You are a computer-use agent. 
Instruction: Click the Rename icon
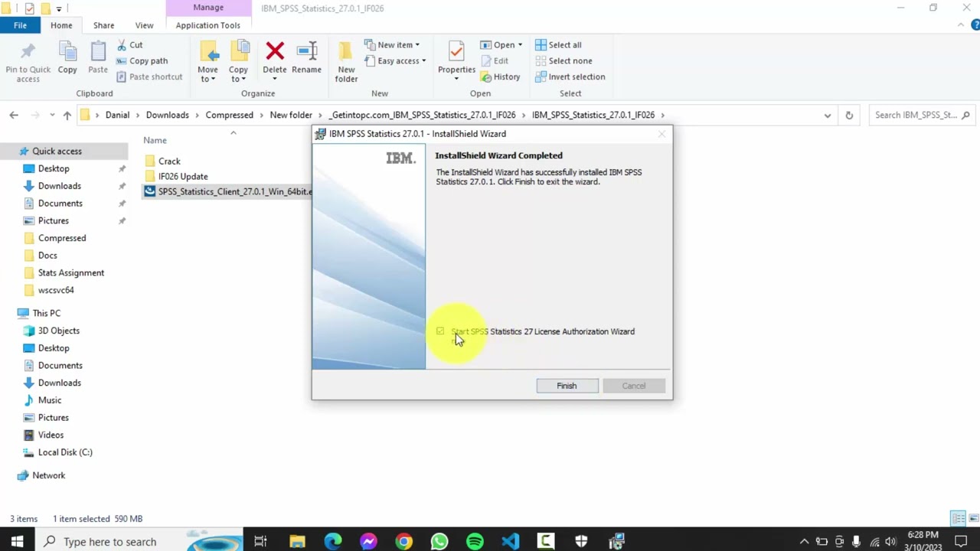point(306,52)
